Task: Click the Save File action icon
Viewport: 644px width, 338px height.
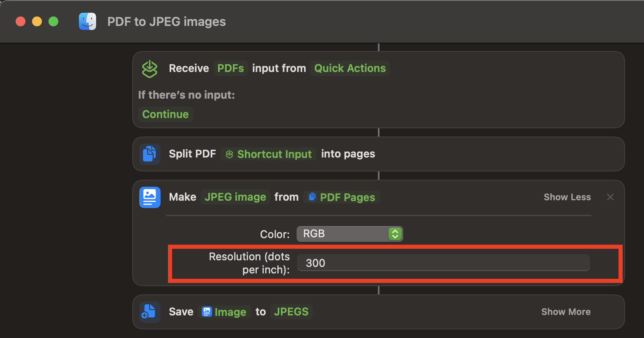Action: point(149,312)
